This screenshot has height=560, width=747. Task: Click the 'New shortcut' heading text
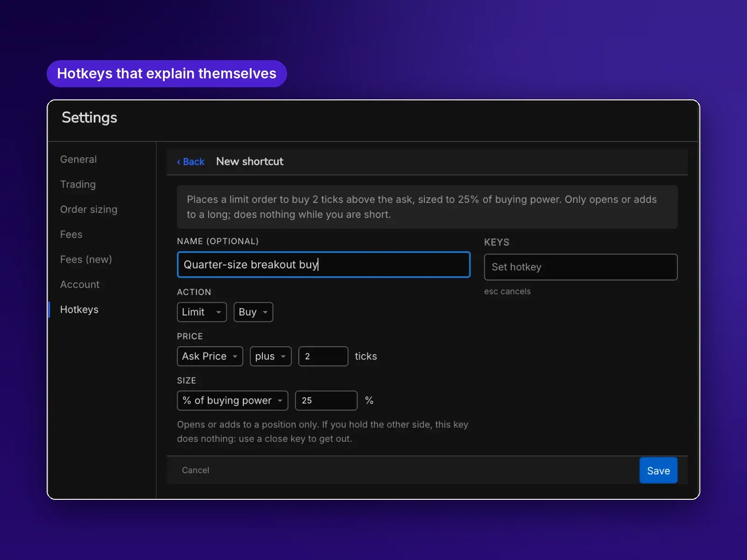coord(250,161)
